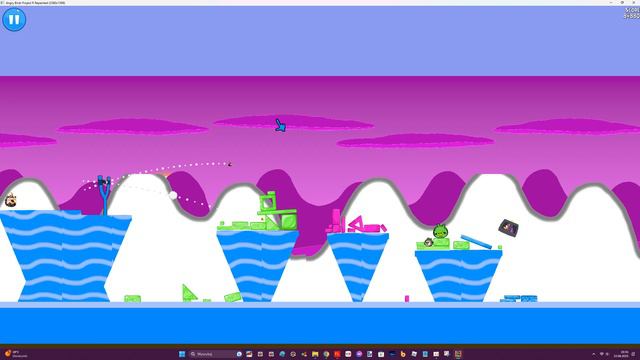Image resolution: width=640 pixels, height=360 pixels.
Task: Click the fallen green triangle on the ground
Action: pos(188,293)
